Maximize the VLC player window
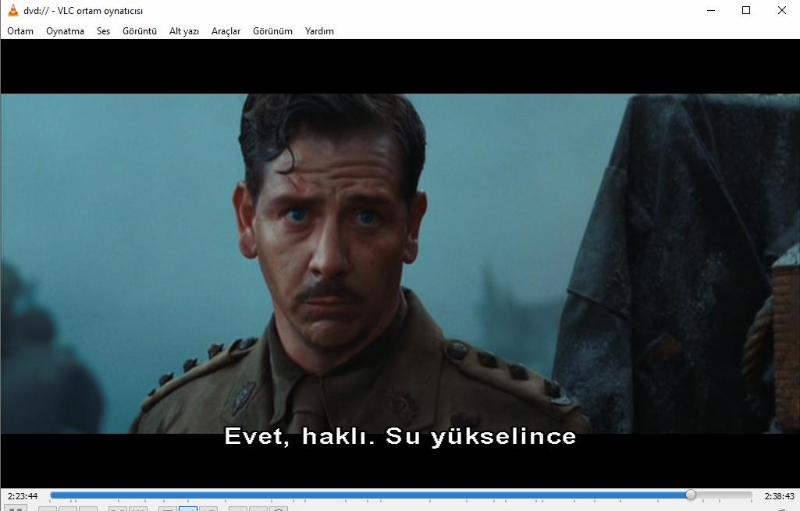The width and height of the screenshot is (800, 511). click(x=746, y=10)
